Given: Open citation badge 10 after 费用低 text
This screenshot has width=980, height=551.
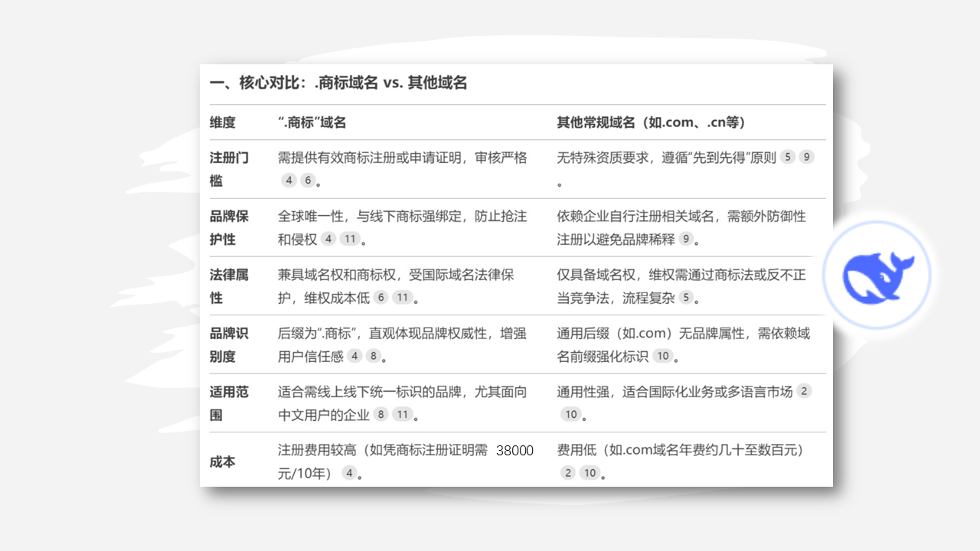Looking at the screenshot, I should coord(589,473).
